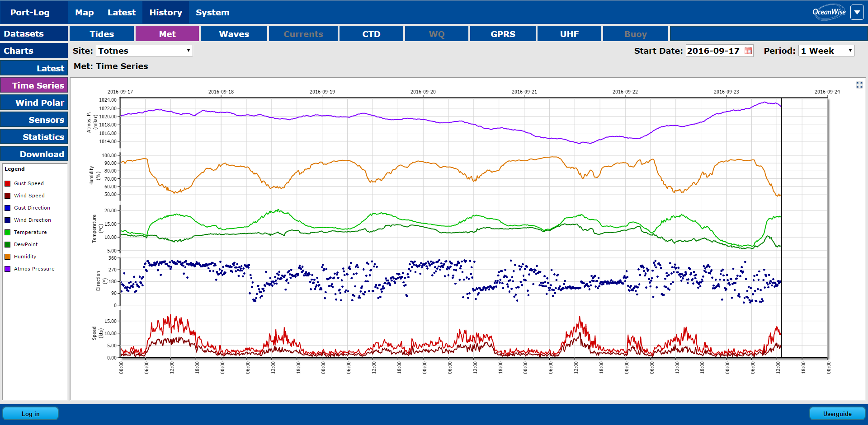
Task: Toggle the Temperature legend entry
Action: tap(30, 232)
